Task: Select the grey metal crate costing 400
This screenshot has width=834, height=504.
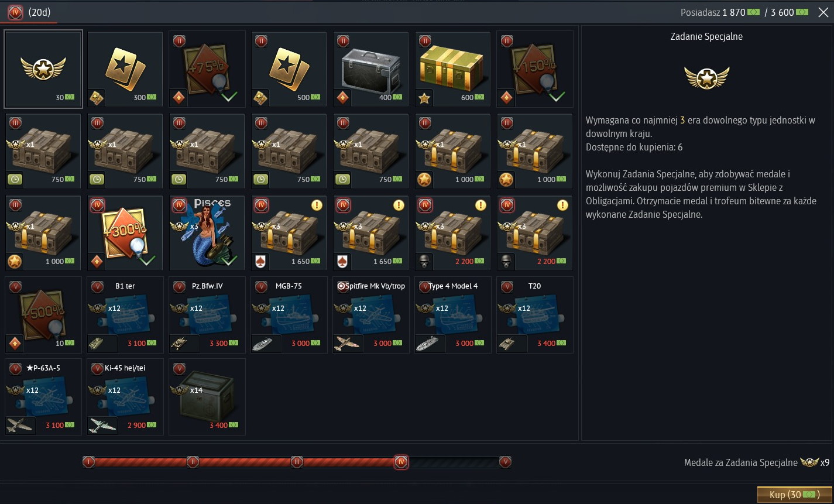Action: [x=371, y=69]
